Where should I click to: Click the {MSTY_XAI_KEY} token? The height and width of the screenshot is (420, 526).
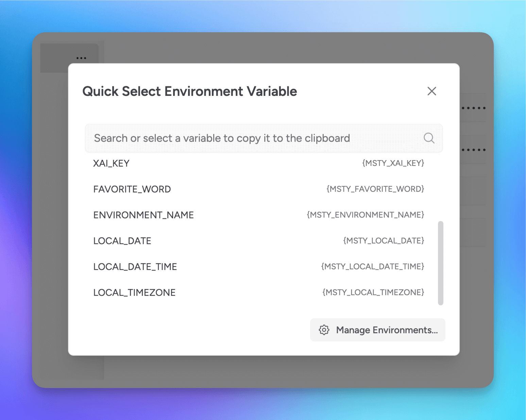pyautogui.click(x=393, y=163)
